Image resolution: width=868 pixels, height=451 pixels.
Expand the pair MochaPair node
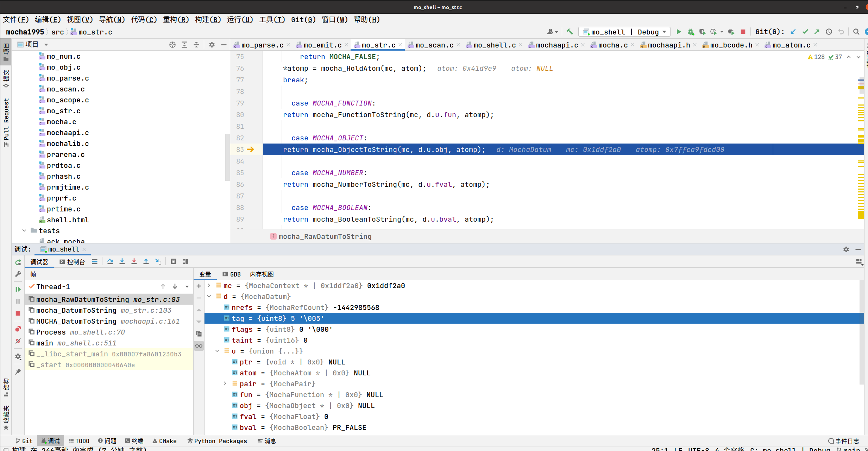[225, 383]
